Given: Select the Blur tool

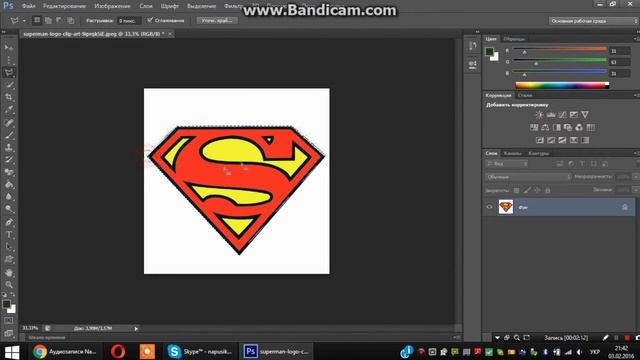Looking at the screenshot, I should pos(9,197).
